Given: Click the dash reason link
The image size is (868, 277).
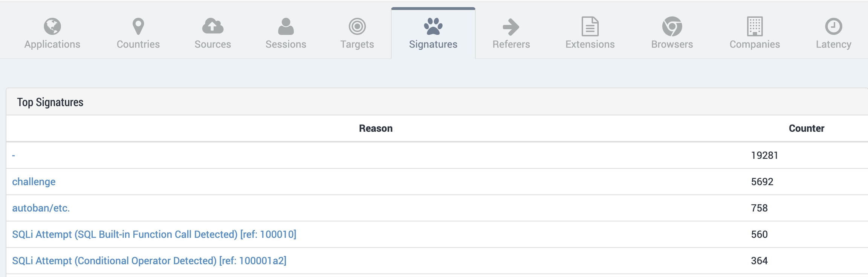Looking at the screenshot, I should [x=14, y=155].
